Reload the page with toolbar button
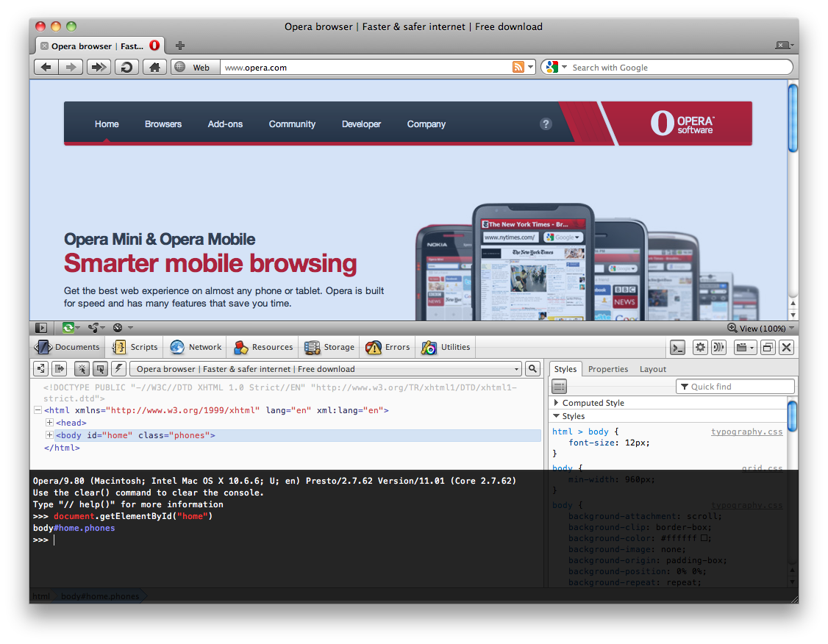The width and height of the screenshot is (828, 644). pos(126,68)
